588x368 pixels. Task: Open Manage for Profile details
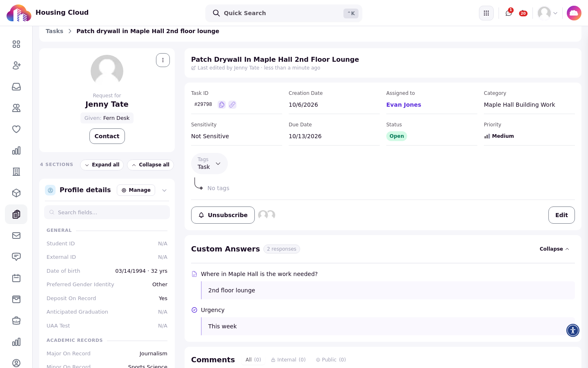coord(136,190)
